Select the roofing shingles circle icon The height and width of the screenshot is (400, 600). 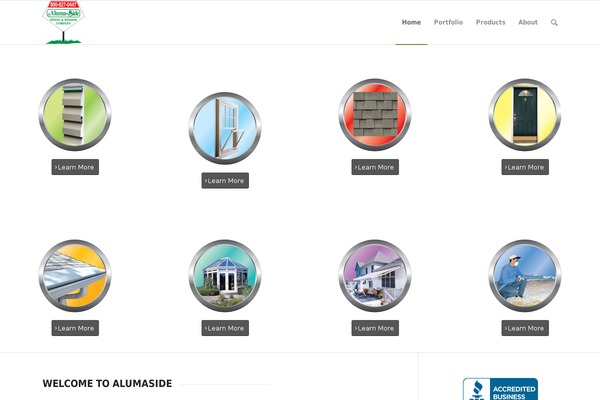tap(375, 115)
